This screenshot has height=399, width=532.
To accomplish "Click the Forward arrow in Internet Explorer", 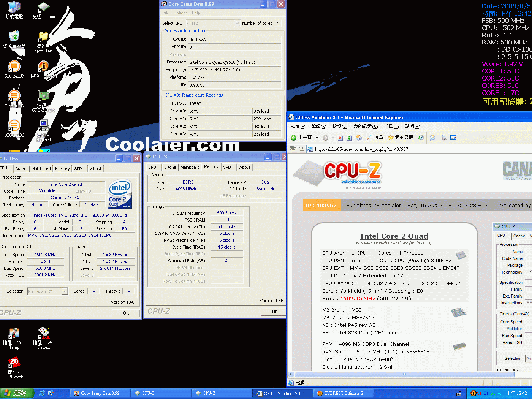I will coord(325,138).
